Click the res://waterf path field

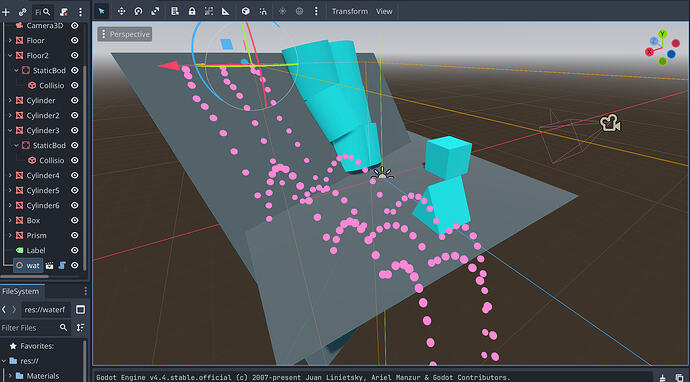(45, 310)
